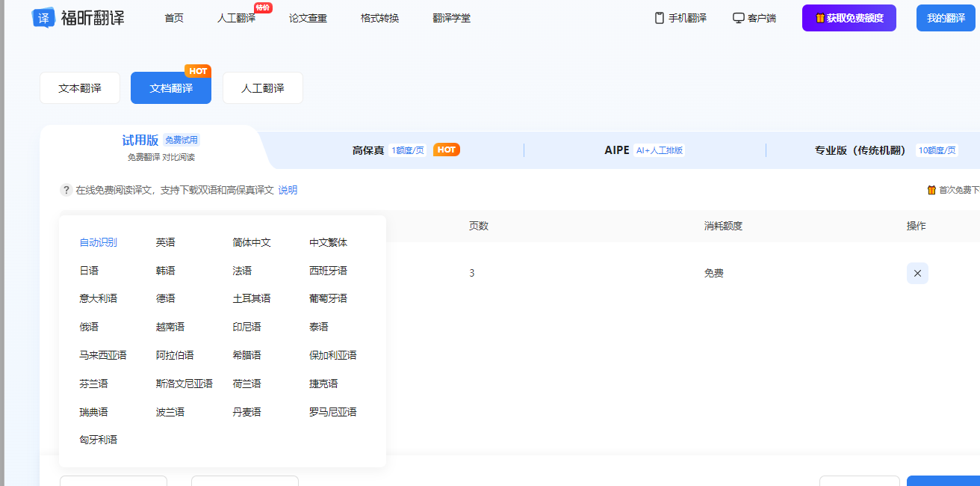Go to 格式转换 in the navigation bar

click(379, 18)
